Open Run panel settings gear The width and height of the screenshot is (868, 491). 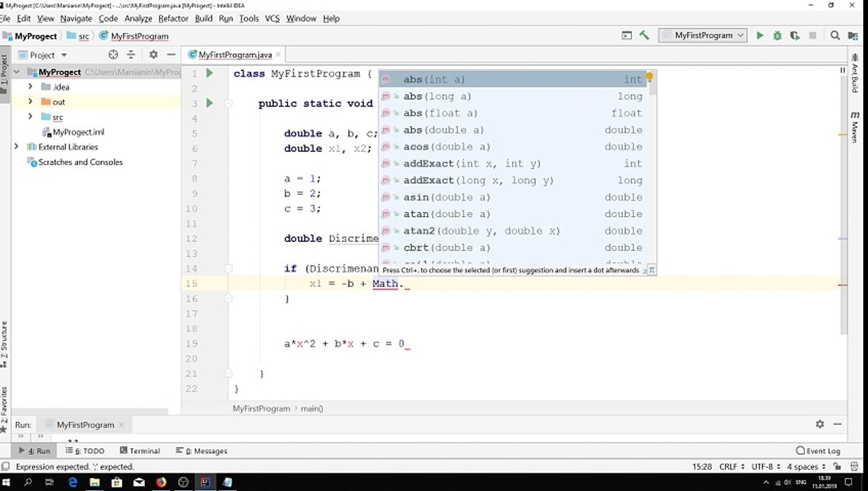pos(820,423)
